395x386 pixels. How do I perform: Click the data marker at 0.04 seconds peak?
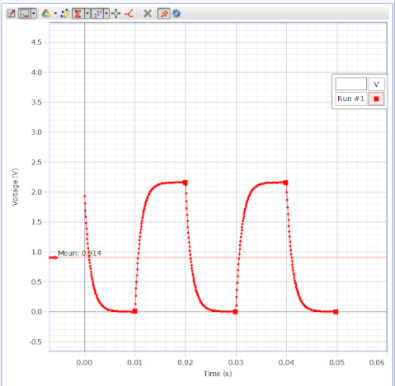pos(286,183)
